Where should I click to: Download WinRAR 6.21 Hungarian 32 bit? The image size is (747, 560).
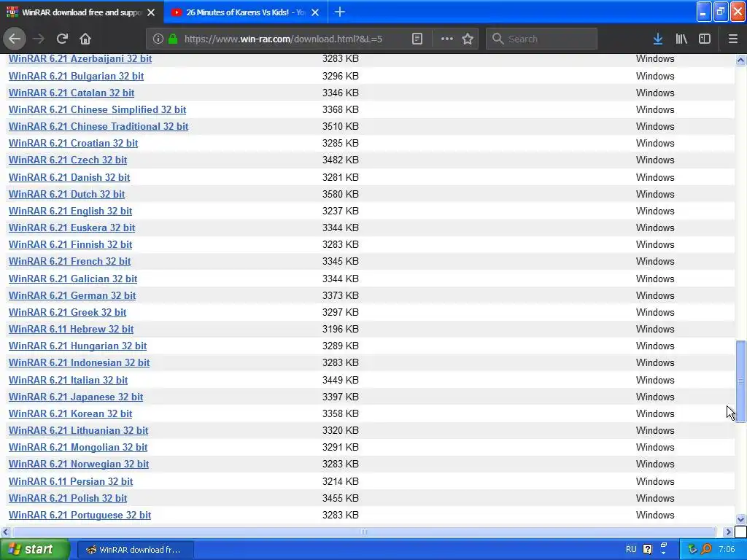77,346
